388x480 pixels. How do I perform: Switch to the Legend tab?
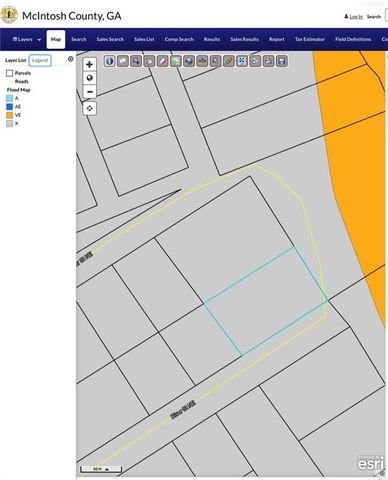pos(40,60)
